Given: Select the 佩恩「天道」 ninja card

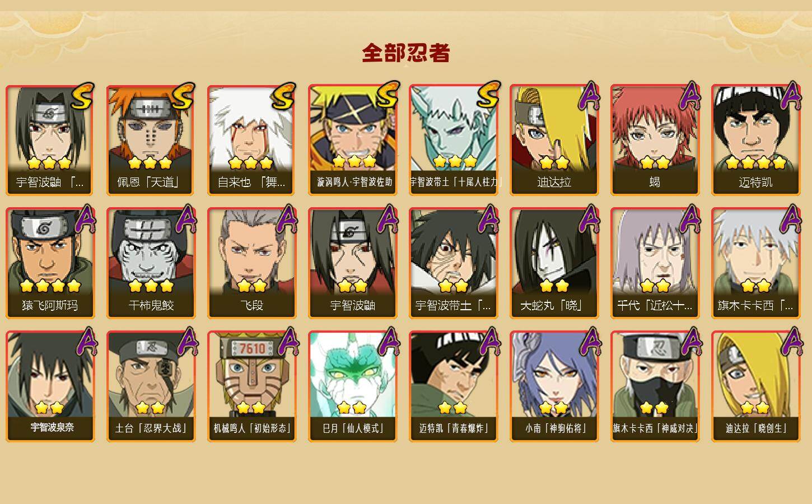Looking at the screenshot, I should (151, 140).
